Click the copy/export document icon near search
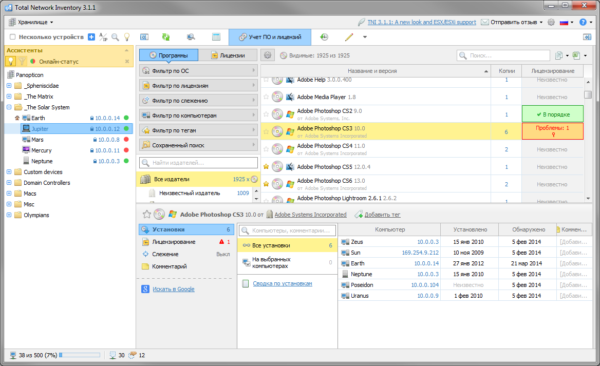Screen dimensions: 600x366 coord(559,56)
